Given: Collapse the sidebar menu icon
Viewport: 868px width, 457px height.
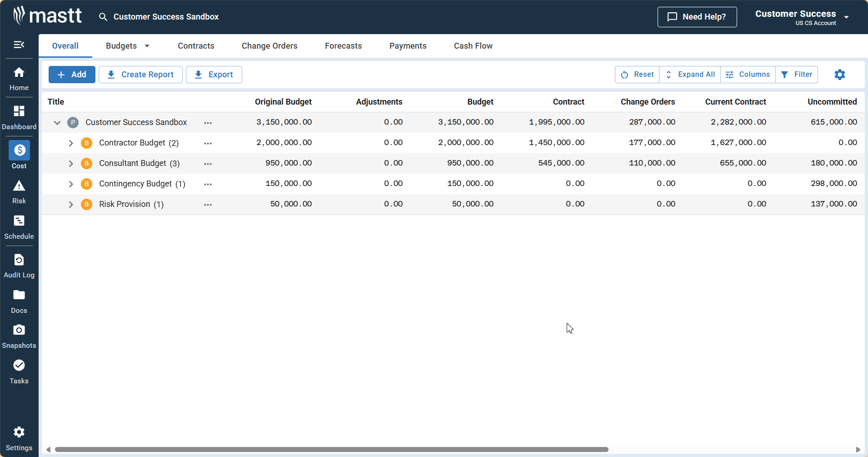Looking at the screenshot, I should (19, 45).
